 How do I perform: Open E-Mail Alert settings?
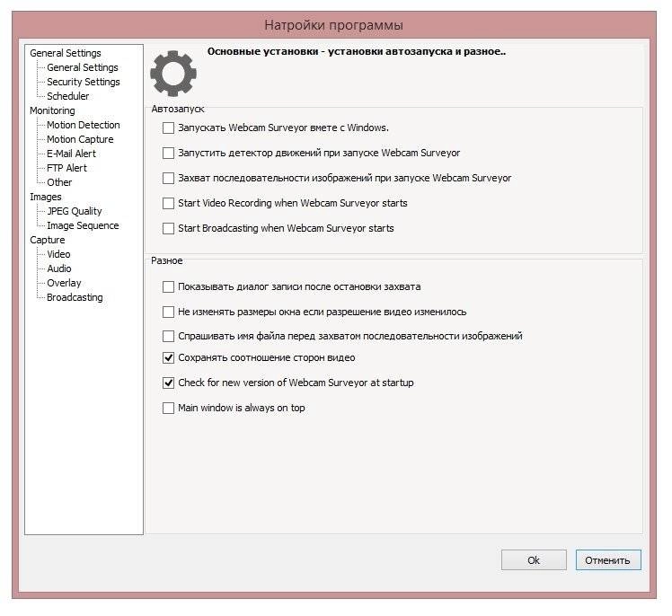71,154
